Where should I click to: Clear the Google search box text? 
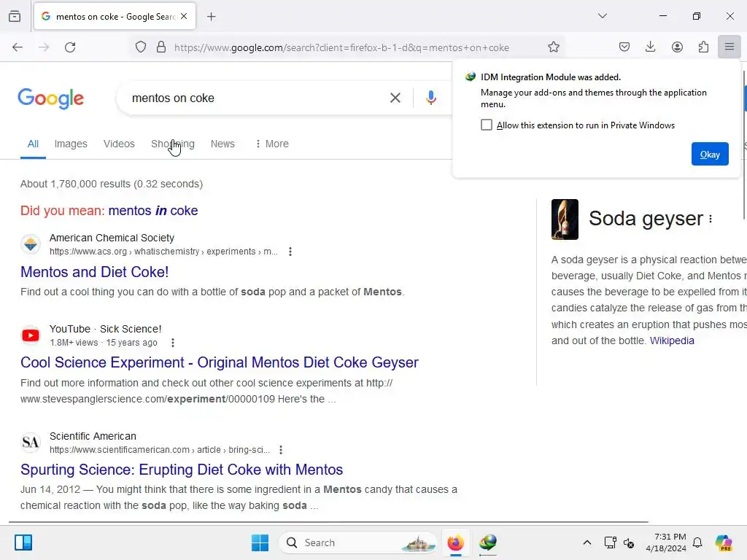395,98
